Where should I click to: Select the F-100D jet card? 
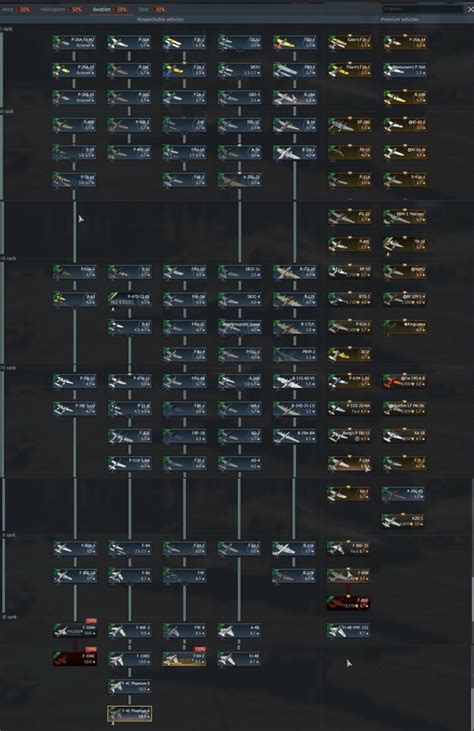coord(130,658)
